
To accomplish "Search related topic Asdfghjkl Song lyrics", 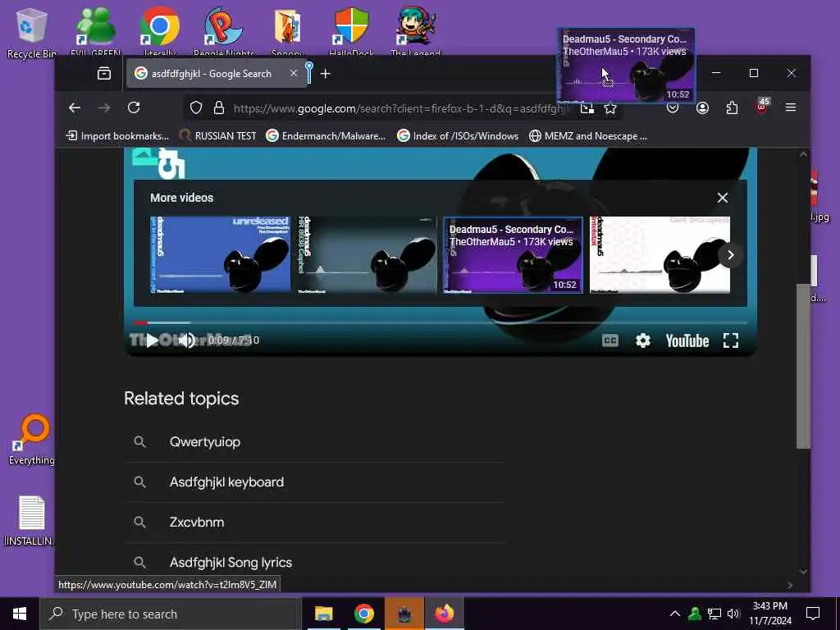I will tap(315, 563).
